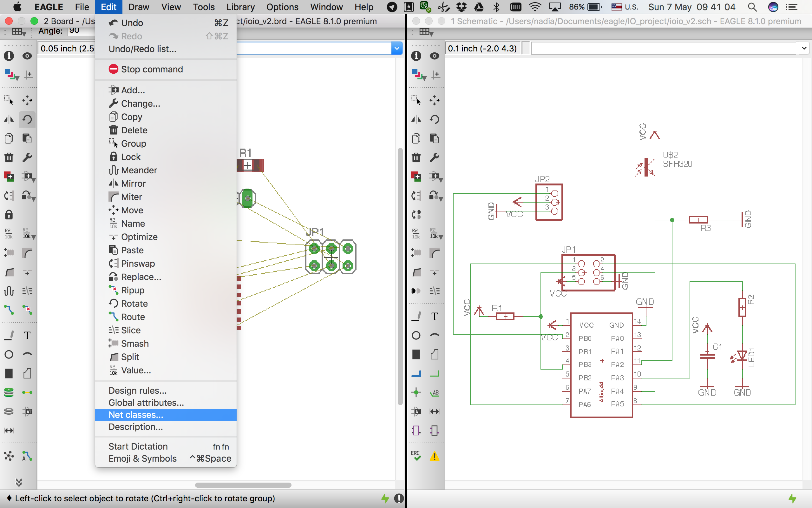Expand Board Value tool dropdown arrow

coord(34,237)
